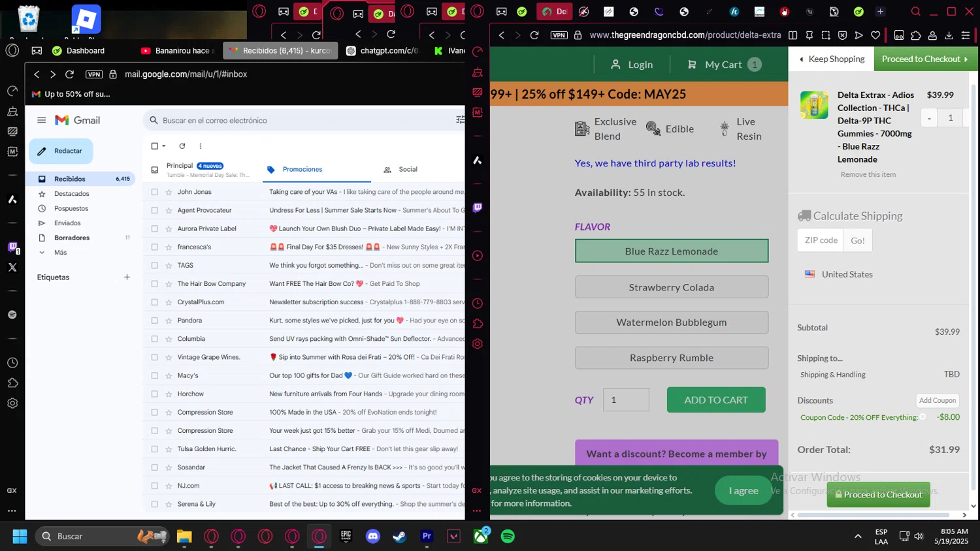Click the ADD TO CART button

[x=716, y=400]
